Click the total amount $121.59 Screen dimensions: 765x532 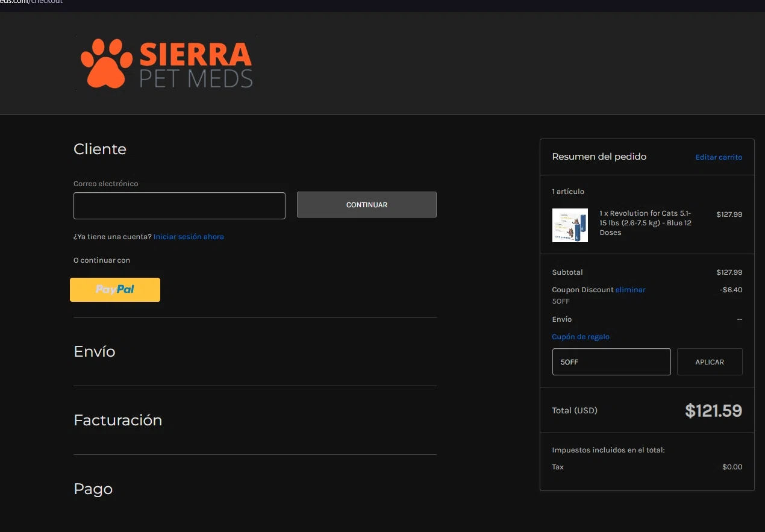714,411
